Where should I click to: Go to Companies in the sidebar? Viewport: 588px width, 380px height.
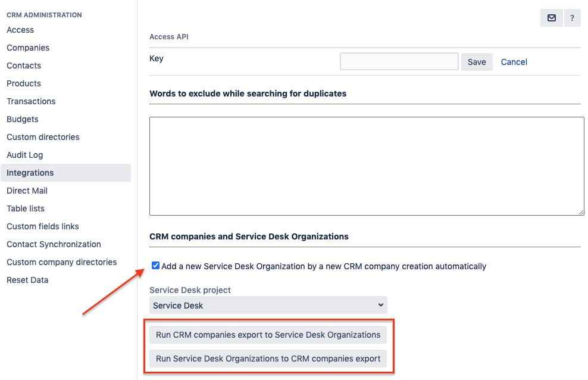click(28, 48)
